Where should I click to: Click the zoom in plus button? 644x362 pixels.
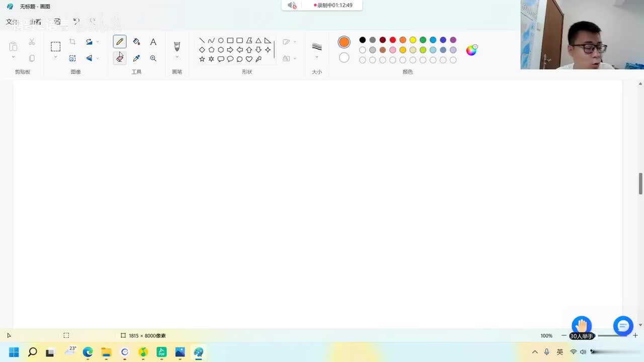635,335
